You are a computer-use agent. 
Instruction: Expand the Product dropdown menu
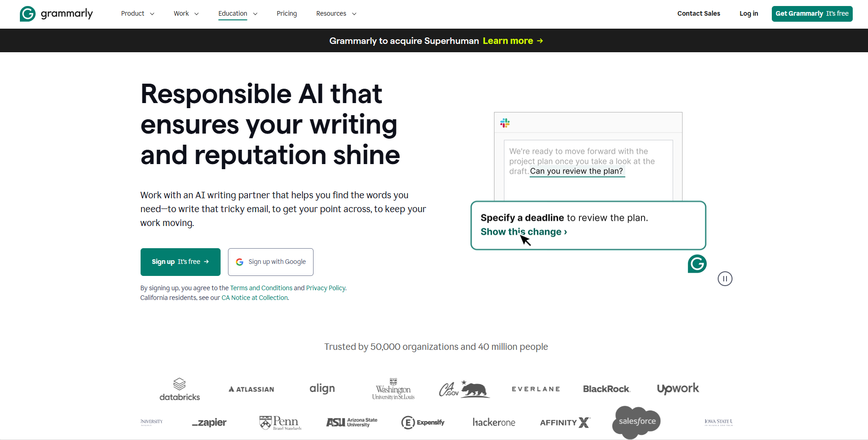point(137,14)
